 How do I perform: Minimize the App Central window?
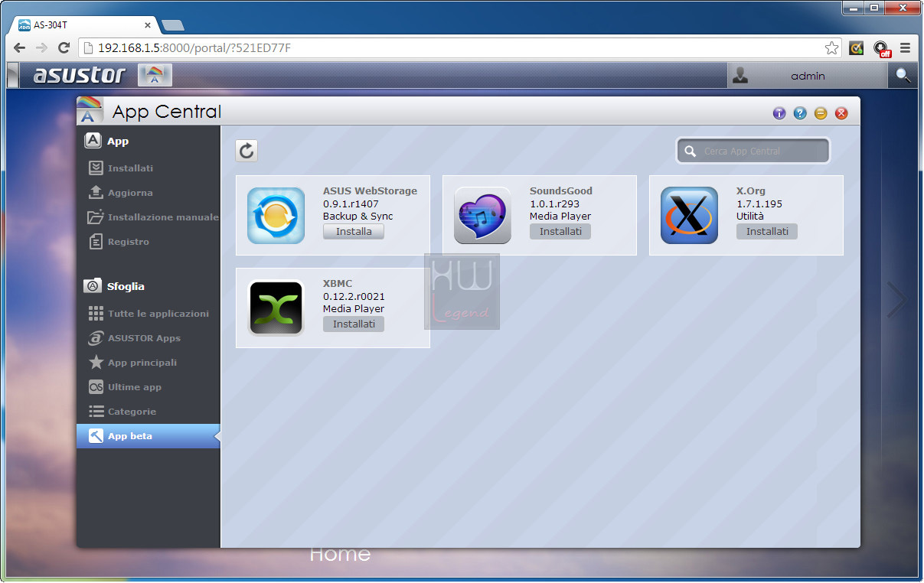tap(821, 113)
